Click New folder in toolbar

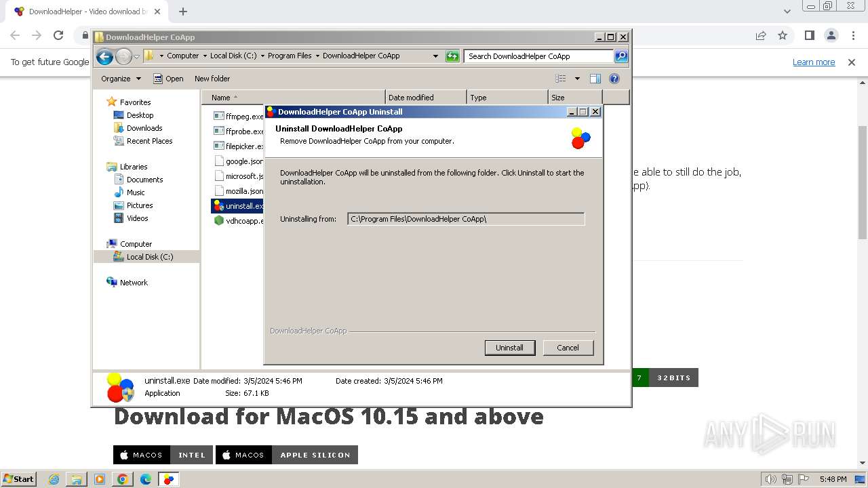tap(212, 79)
